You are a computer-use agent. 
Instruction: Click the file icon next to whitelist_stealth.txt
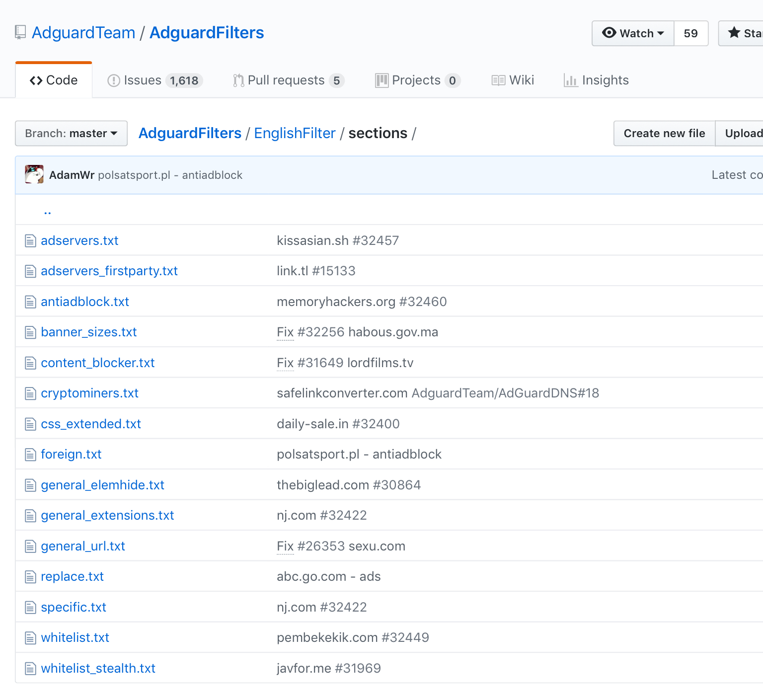(31, 669)
